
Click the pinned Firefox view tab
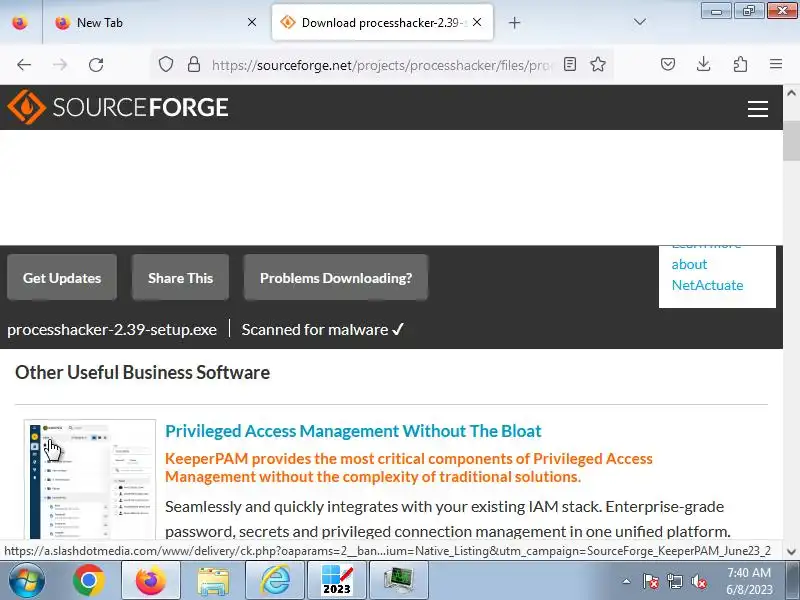pyautogui.click(x=20, y=22)
